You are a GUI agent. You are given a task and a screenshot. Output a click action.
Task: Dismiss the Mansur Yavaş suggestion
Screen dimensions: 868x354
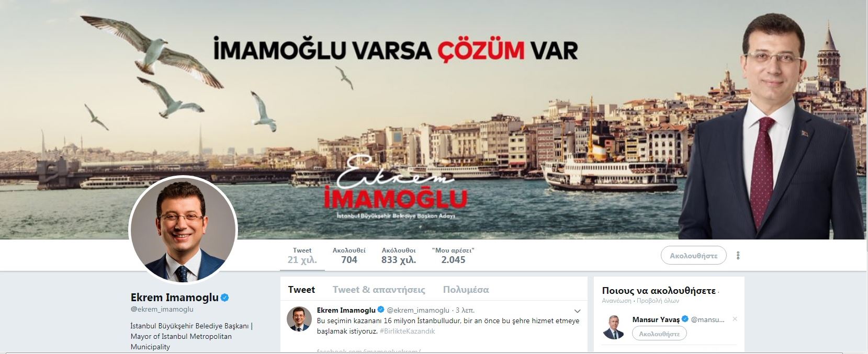[x=735, y=319]
